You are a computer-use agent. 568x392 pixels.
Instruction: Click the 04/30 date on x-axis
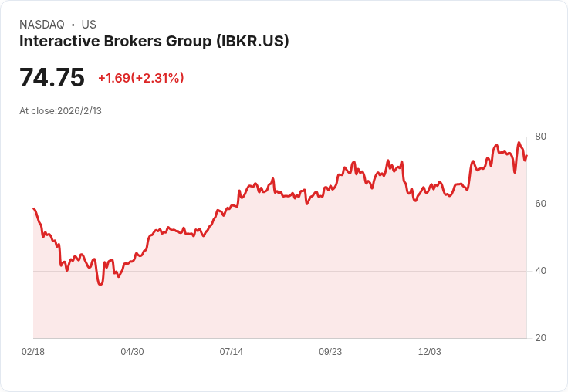pos(132,351)
